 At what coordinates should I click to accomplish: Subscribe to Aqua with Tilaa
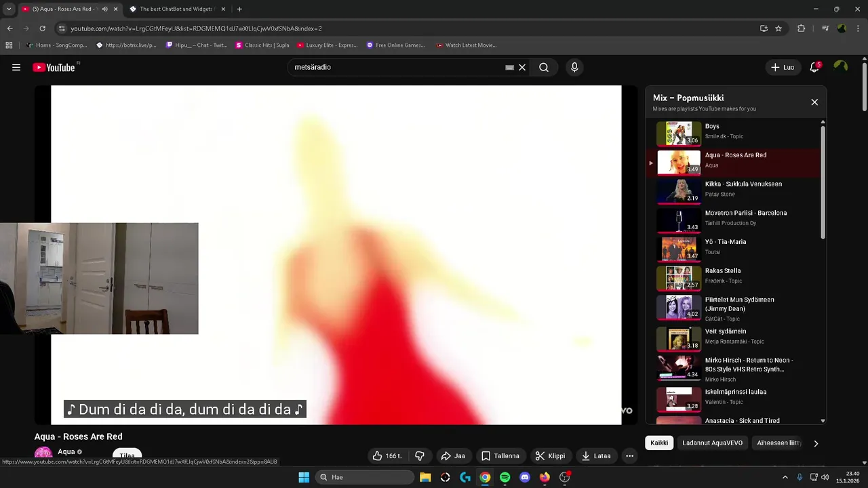pyautogui.click(x=127, y=456)
